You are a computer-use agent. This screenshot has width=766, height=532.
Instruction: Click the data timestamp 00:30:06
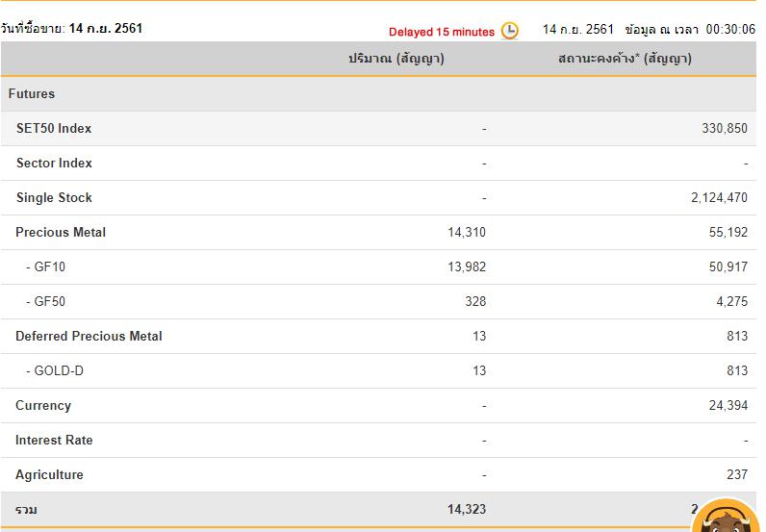730,30
